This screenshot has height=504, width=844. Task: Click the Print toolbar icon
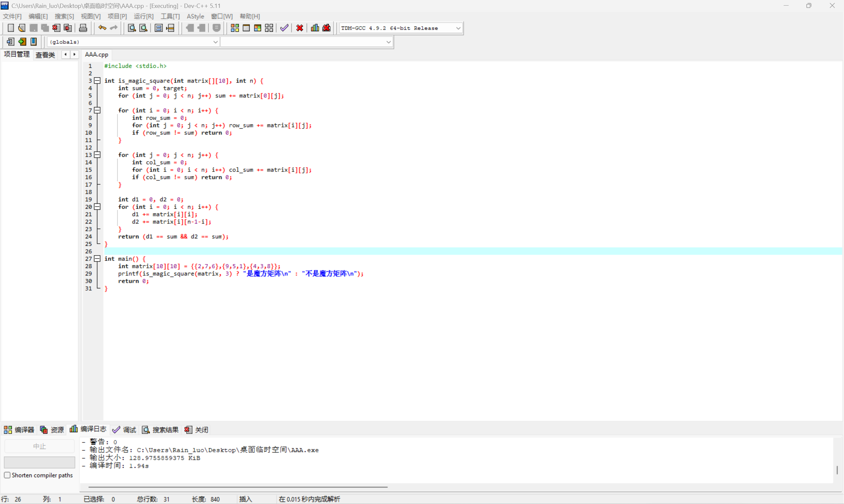coord(83,28)
